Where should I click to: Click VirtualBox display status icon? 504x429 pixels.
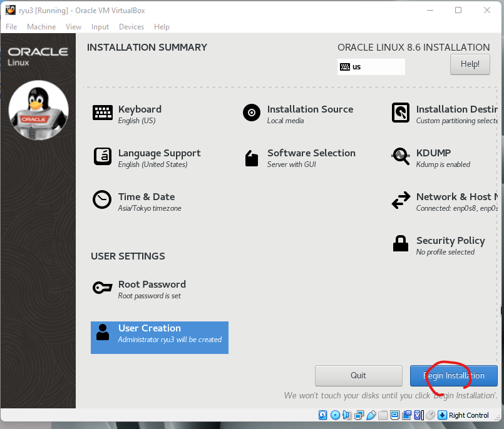(x=394, y=415)
